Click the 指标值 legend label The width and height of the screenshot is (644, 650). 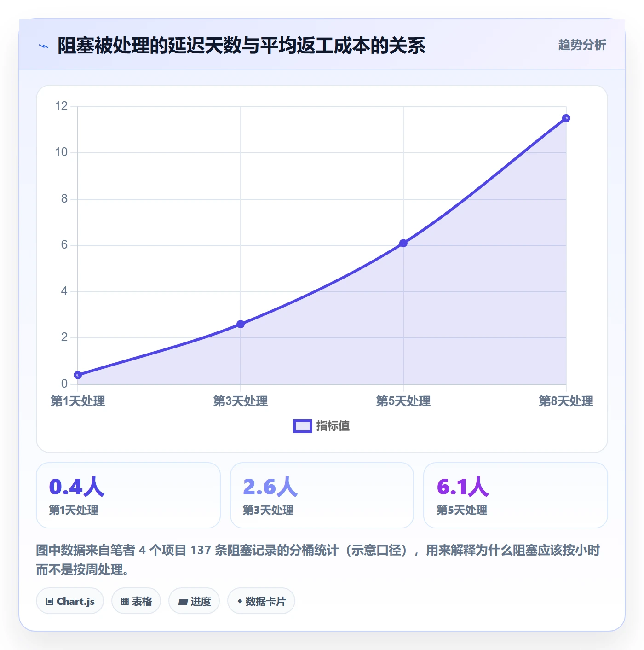coord(333,426)
